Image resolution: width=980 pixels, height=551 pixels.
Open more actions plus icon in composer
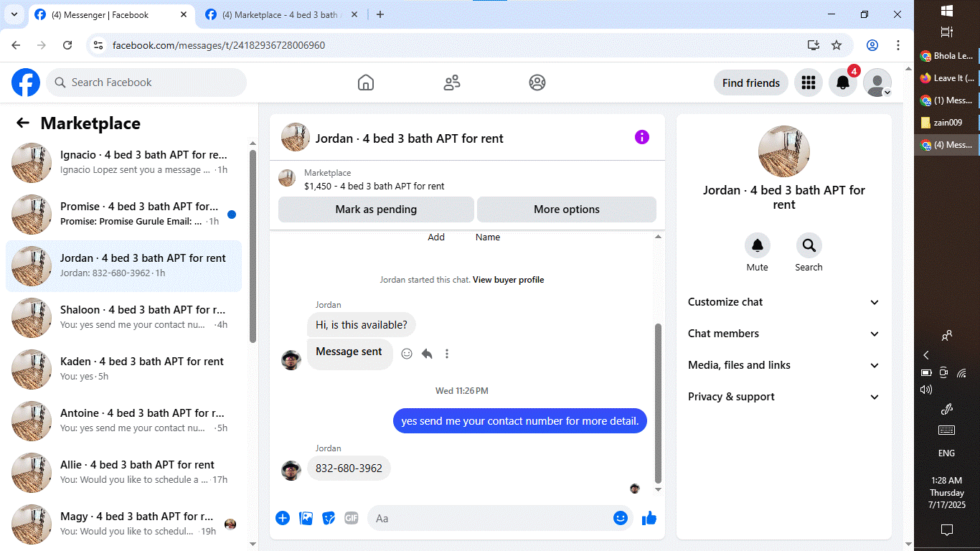(x=283, y=518)
